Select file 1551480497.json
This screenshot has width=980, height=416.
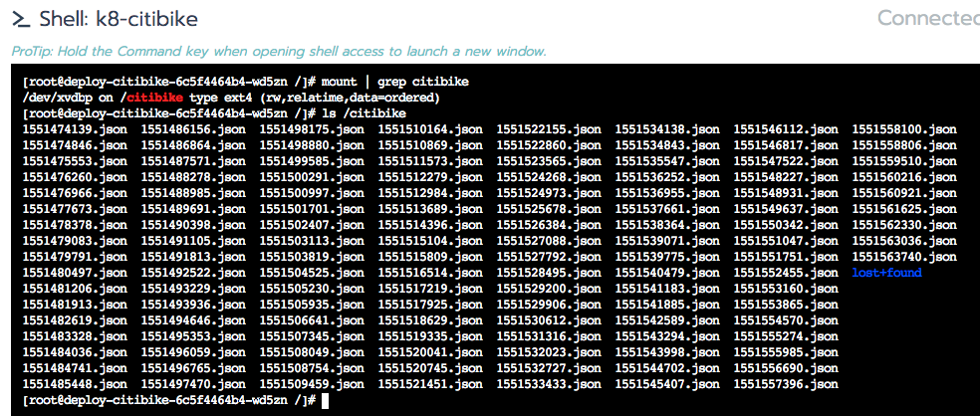(x=75, y=273)
